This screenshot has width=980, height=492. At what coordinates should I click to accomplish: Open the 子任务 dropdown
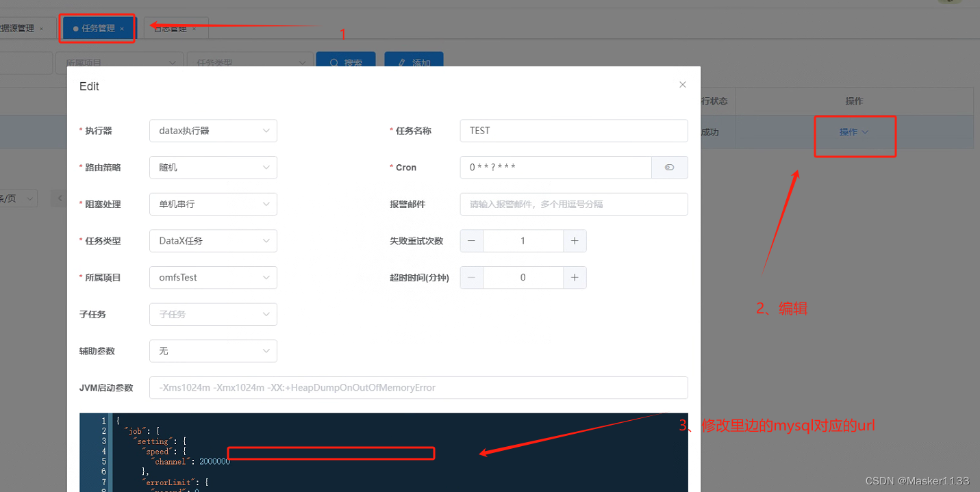(213, 314)
